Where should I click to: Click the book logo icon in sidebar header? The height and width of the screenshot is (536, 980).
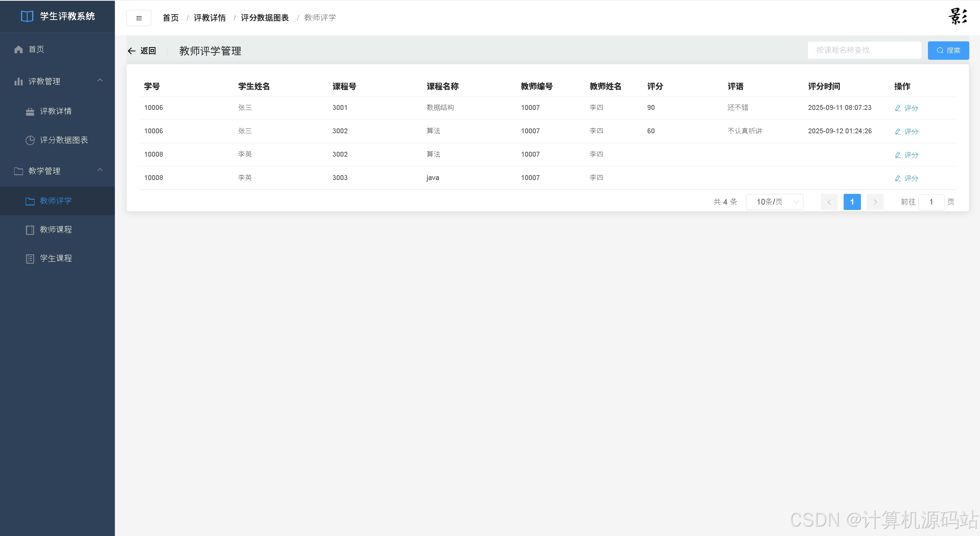(27, 16)
